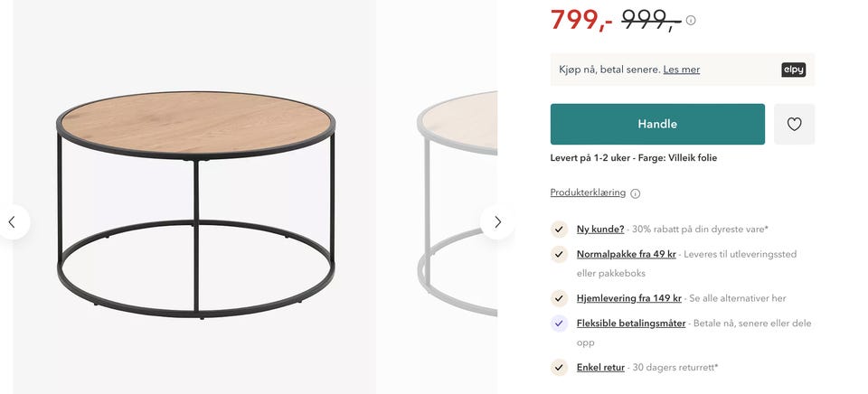Click info icon beside Produkterklæring
868x394 pixels.
coord(635,193)
